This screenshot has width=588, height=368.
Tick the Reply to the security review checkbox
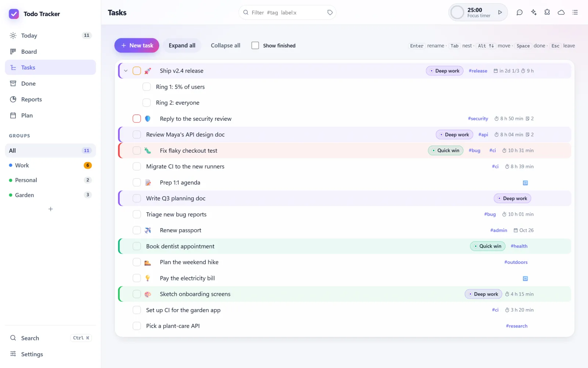tap(137, 118)
